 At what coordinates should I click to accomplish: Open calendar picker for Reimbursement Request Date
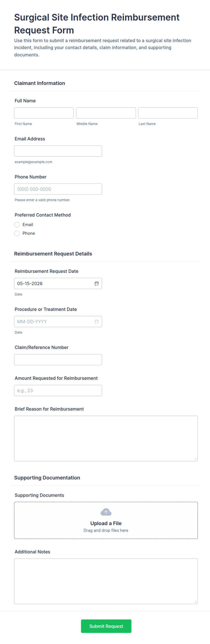[x=96, y=284]
